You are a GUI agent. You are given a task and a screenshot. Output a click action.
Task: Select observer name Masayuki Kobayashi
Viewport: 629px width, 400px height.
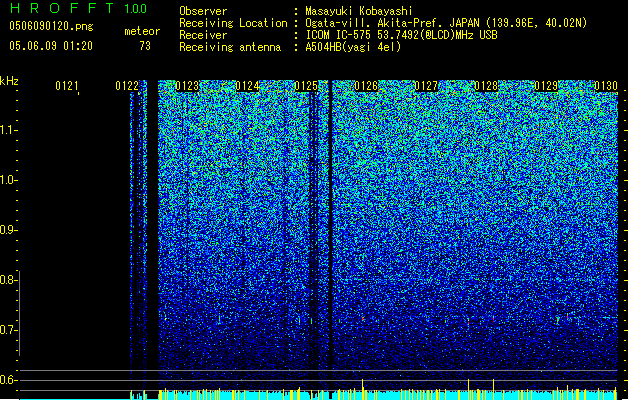(x=359, y=11)
